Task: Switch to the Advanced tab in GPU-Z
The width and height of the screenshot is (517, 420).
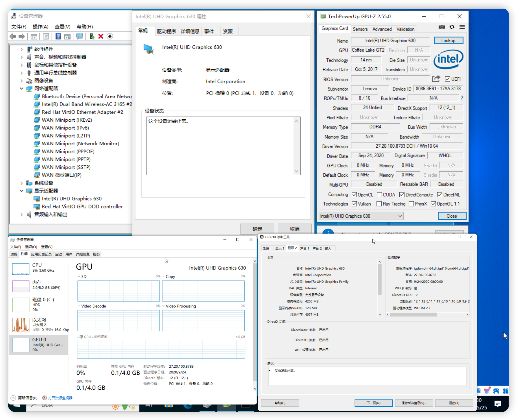Action: pos(382,29)
